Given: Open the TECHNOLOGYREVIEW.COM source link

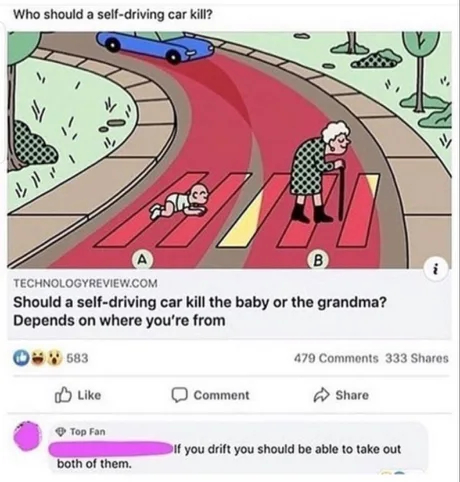Looking at the screenshot, I should coord(85,284).
